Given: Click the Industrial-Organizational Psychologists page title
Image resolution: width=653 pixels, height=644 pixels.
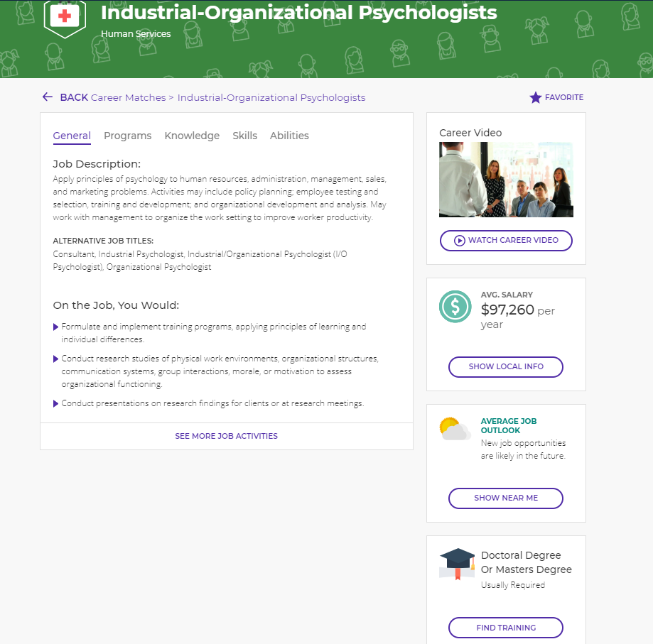Looking at the screenshot, I should 298,13.
